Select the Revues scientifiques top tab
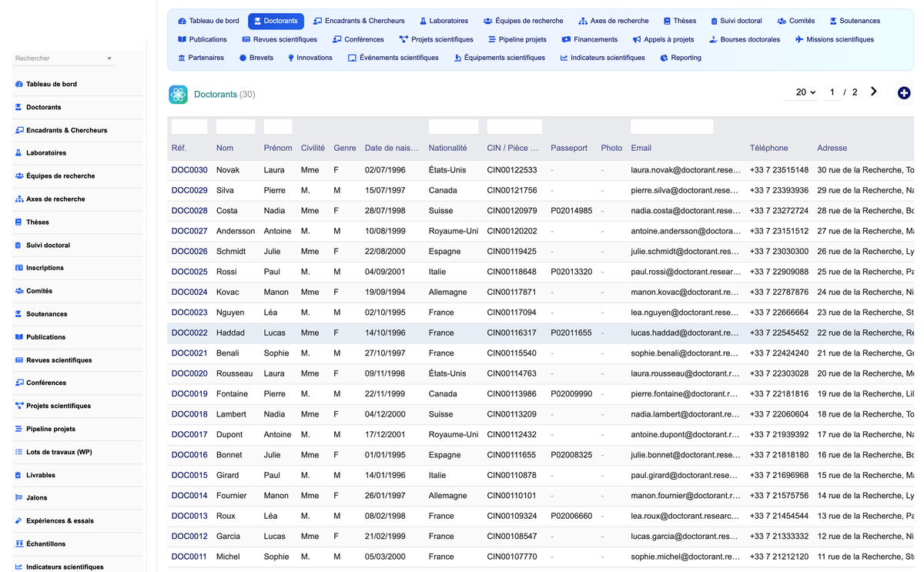 tap(280, 39)
